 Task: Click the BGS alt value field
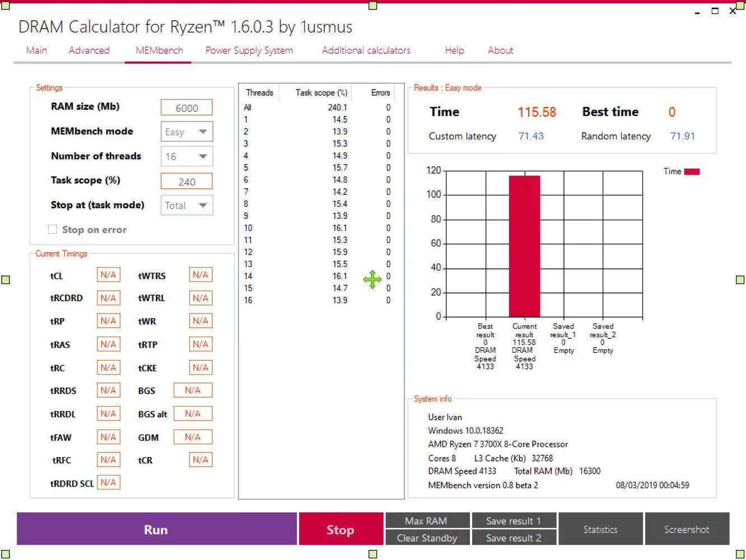coord(193,414)
